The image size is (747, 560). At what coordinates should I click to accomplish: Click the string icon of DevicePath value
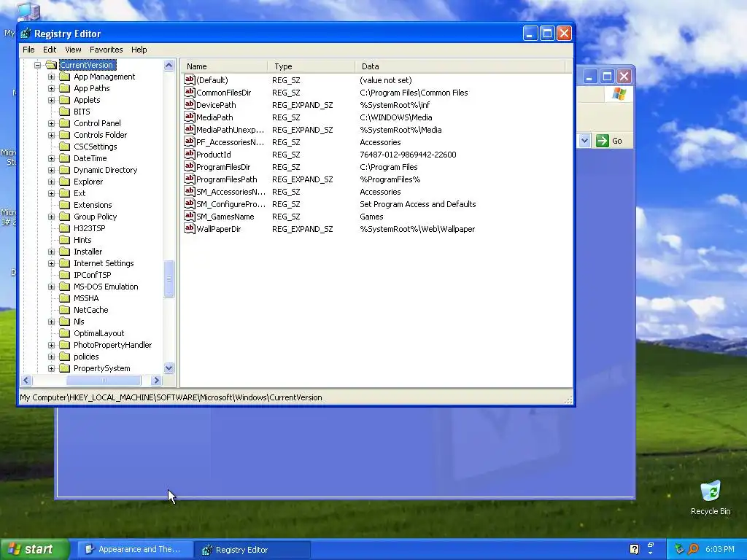point(190,104)
